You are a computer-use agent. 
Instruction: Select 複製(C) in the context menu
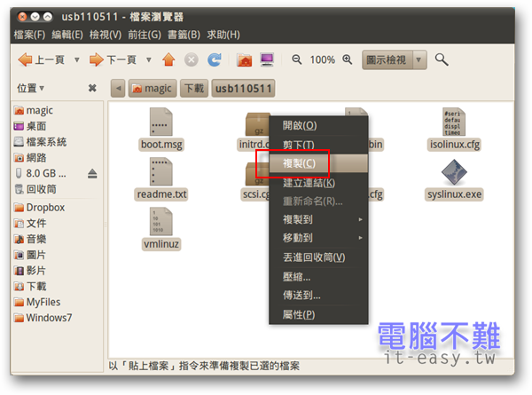pos(299,163)
